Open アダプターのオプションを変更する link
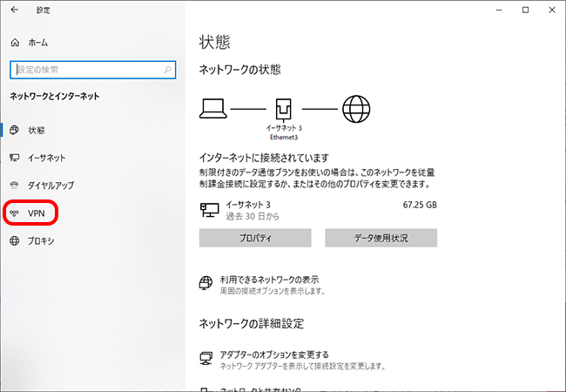This screenshot has width=566, height=392. coord(276,355)
